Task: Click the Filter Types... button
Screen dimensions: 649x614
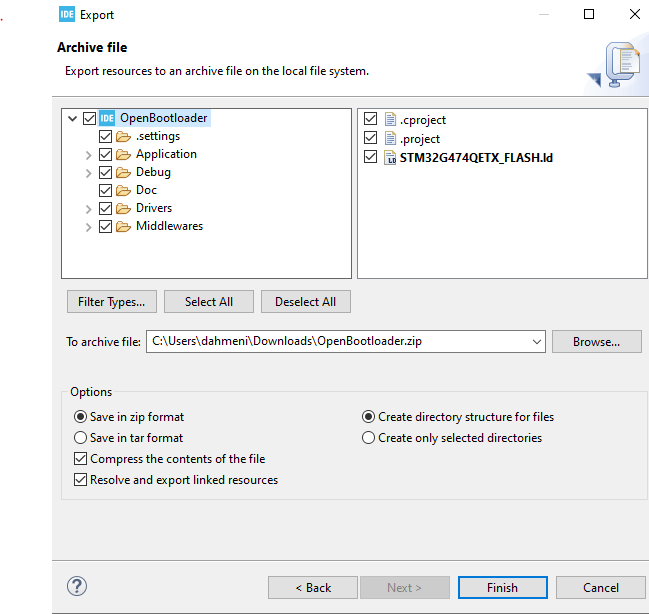Action: coord(112,301)
